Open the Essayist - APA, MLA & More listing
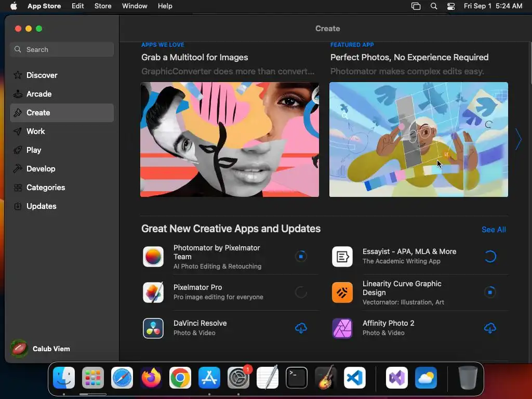 tap(409, 251)
